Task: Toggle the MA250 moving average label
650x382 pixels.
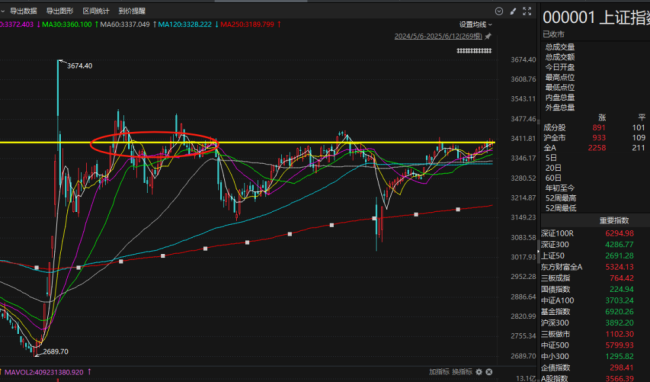Action: click(250, 24)
